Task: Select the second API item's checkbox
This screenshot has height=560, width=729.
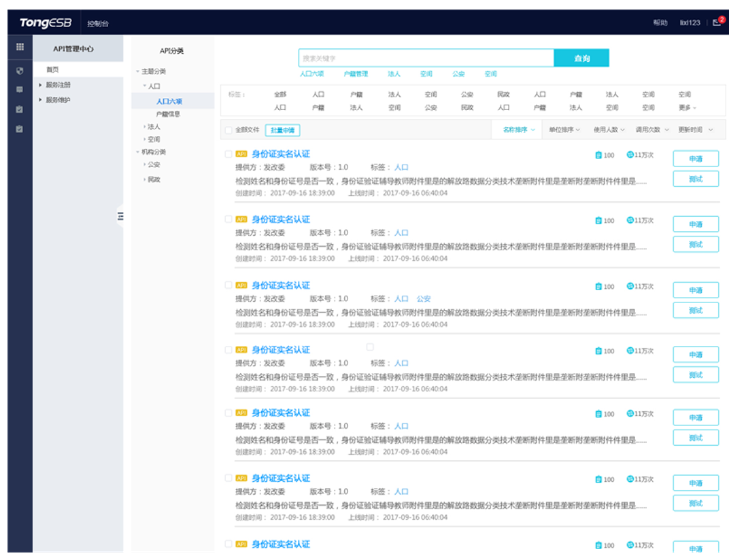Action: [229, 219]
